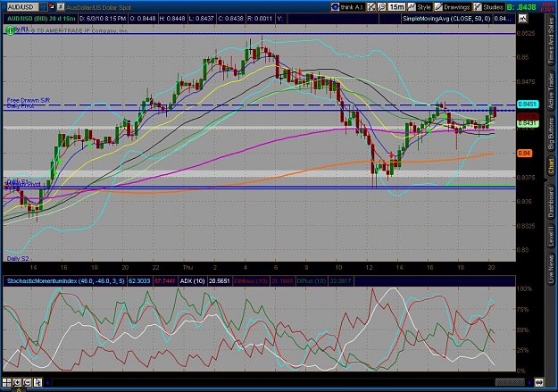Viewport: 558px width, 392px height.
Task: Click the DIMinus (10) label
Action: pos(251,281)
